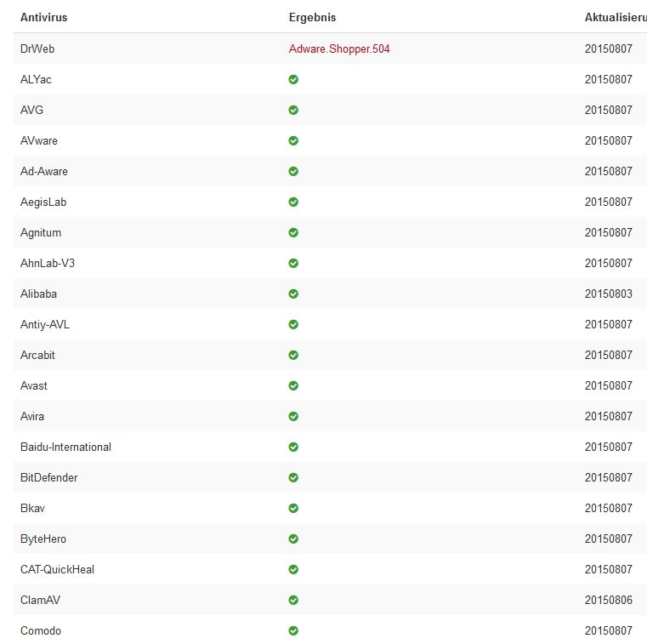Click the Bkav result check icon
This screenshot has width=647, height=644.
[x=293, y=508]
